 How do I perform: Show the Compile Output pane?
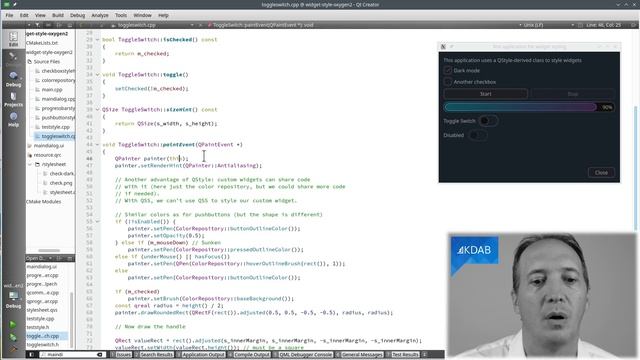point(249,355)
